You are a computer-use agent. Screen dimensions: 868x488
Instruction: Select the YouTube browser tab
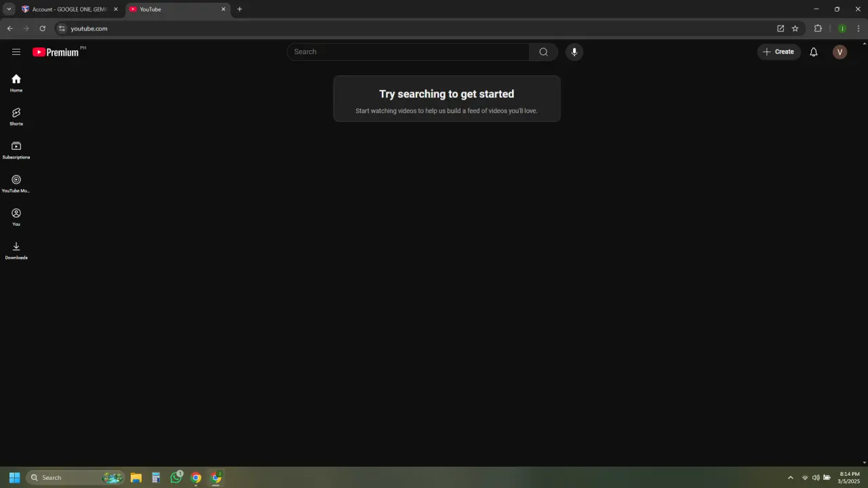[178, 9]
